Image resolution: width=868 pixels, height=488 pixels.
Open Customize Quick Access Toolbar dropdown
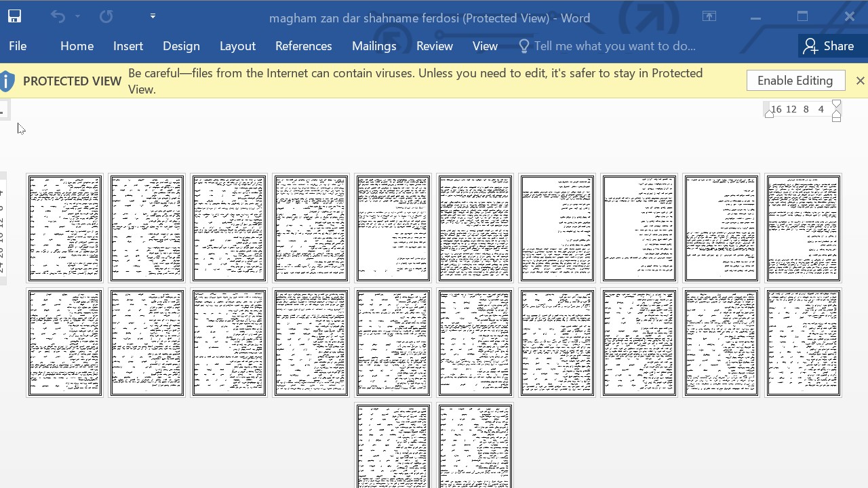(153, 16)
